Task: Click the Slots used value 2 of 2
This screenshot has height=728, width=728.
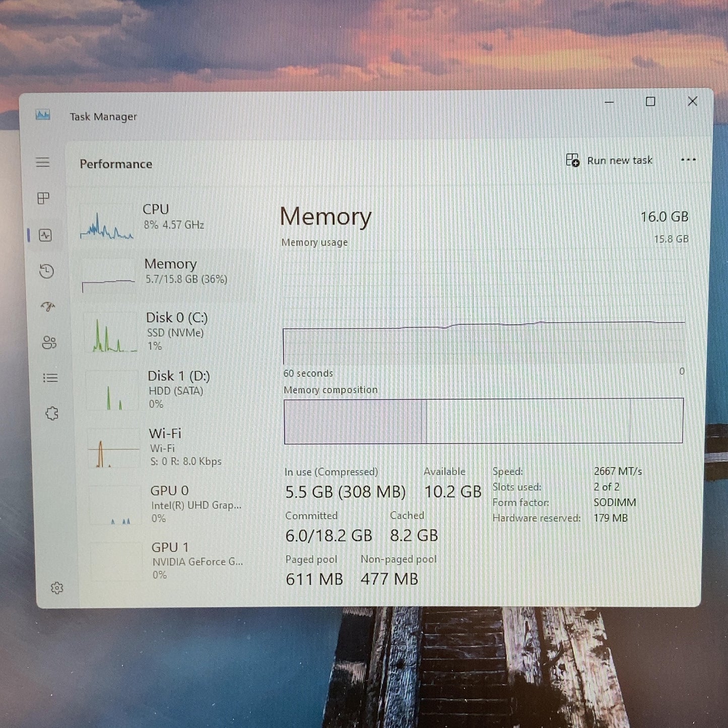Action: pos(606,487)
